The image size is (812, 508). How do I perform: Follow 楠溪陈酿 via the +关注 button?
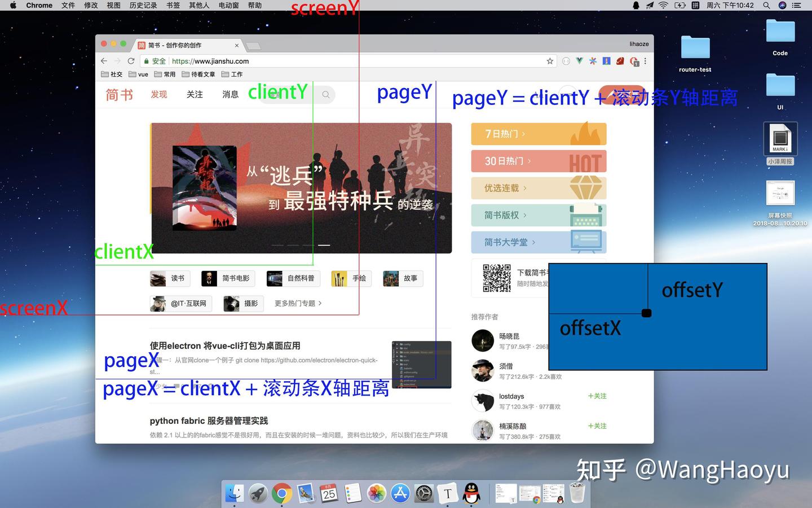597,426
